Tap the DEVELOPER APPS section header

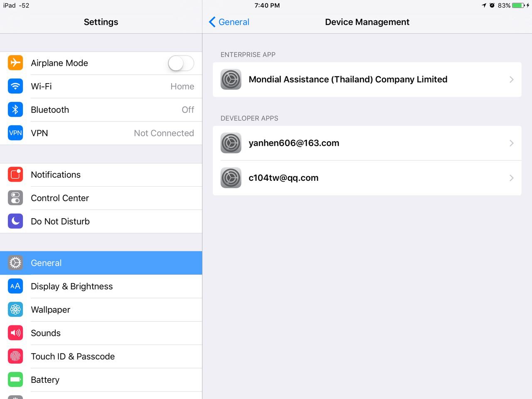tap(249, 118)
